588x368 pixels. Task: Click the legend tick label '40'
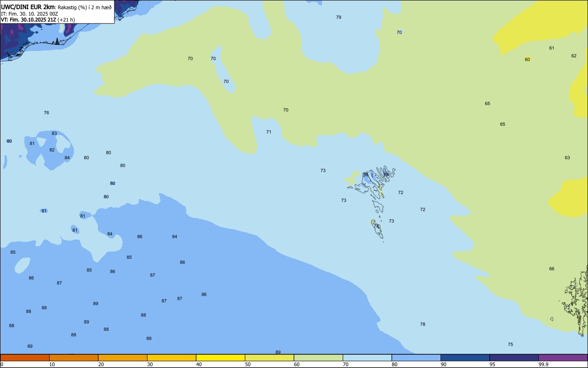199,364
